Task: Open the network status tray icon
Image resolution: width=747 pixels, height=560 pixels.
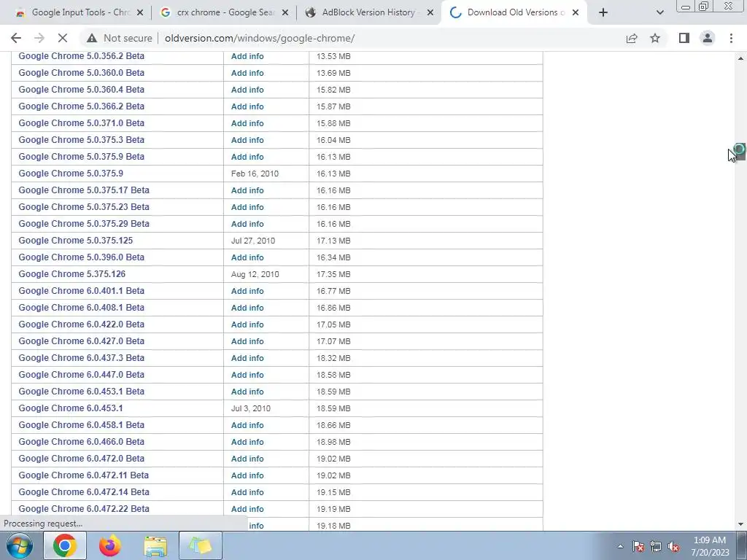Action: [656, 546]
